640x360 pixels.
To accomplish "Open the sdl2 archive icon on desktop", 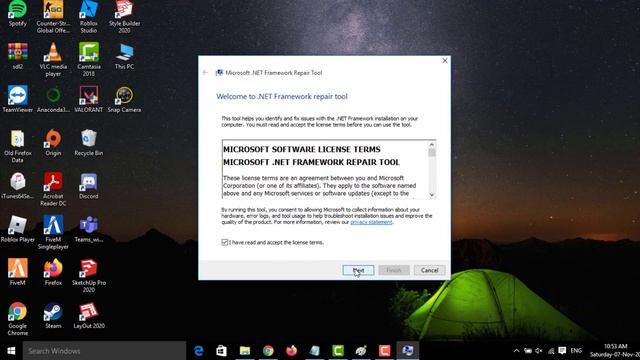I will click(x=18, y=56).
